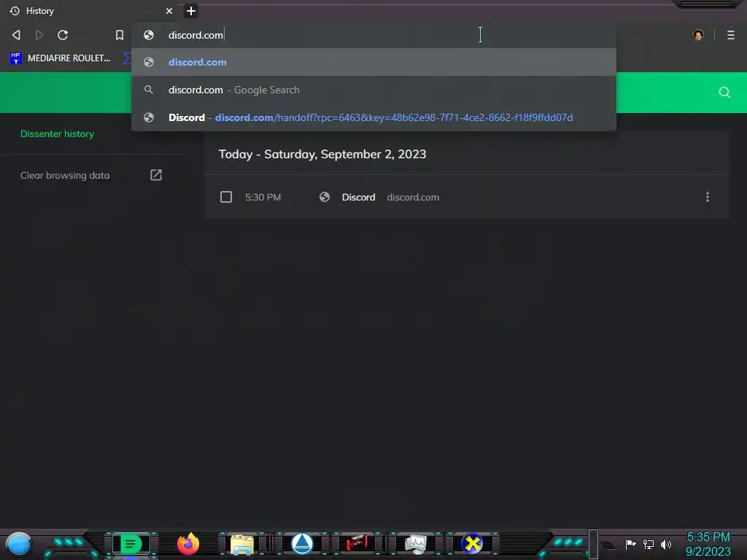Click the Action Center flag tray icon
This screenshot has height=560, width=747.
(x=631, y=544)
